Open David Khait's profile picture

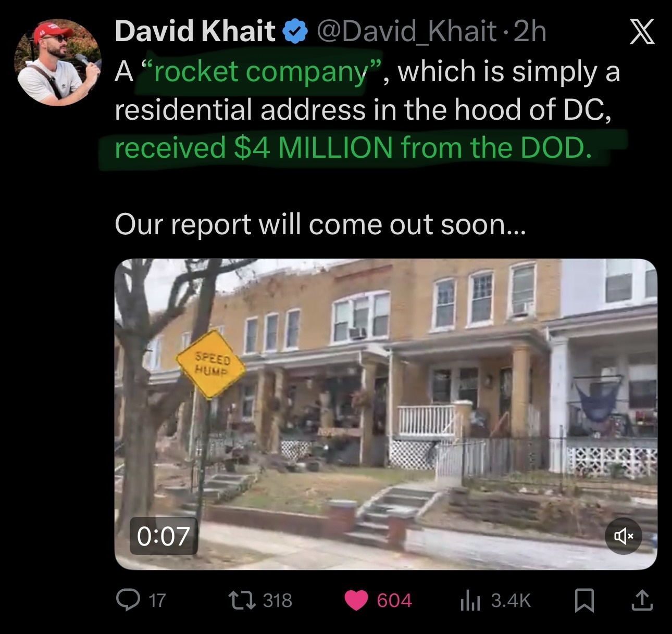pyautogui.click(x=57, y=62)
